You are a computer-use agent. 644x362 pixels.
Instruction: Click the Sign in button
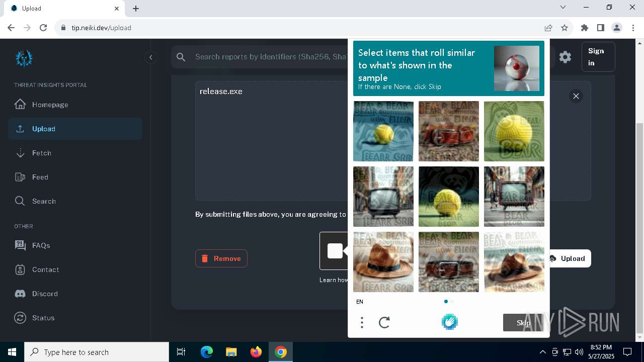click(598, 57)
